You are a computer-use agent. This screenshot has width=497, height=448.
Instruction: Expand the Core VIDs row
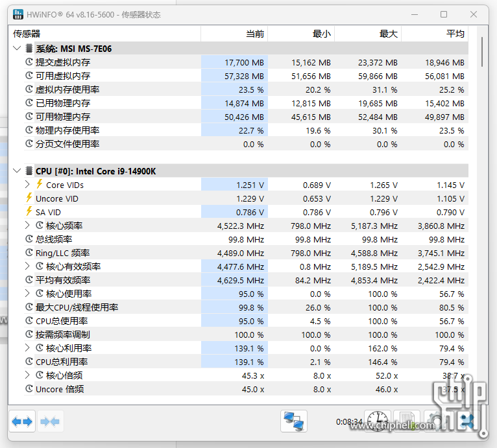pyautogui.click(x=27, y=184)
